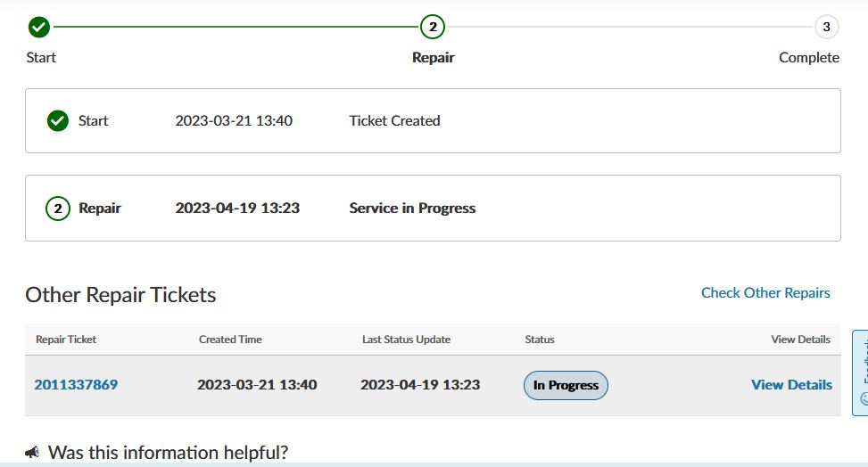Open repair ticket 2011337869
This screenshot has height=467, width=868.
76,385
